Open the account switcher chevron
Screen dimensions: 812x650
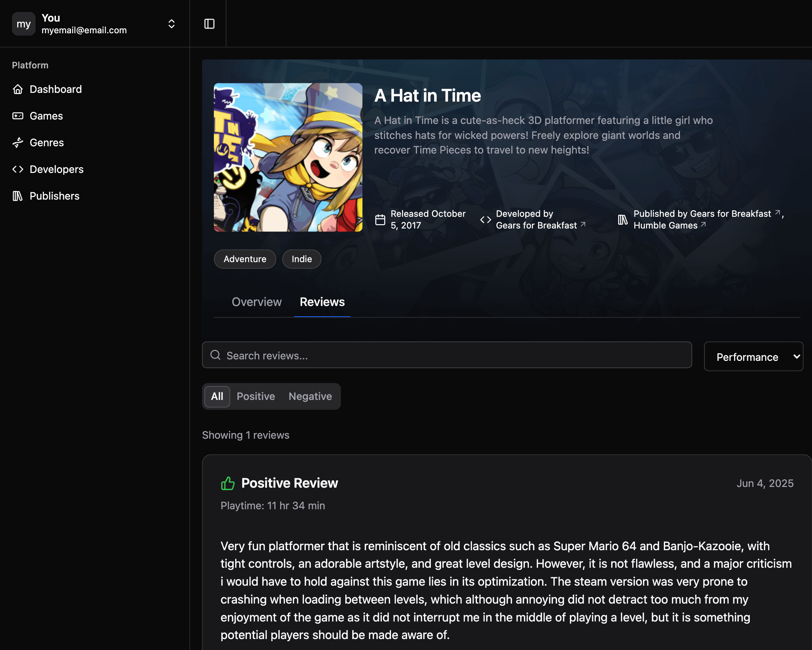pyautogui.click(x=172, y=24)
